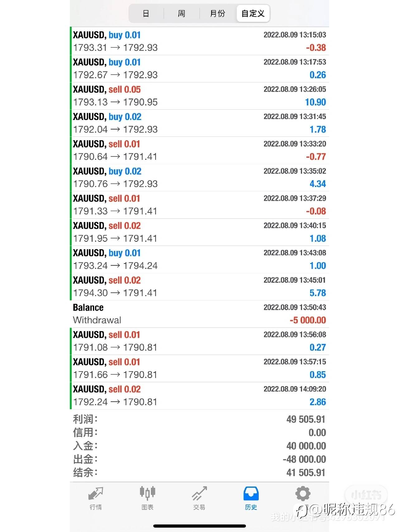Tap the sell 0.02 trade with 5.78 profit
This screenshot has height=532, width=399.
tap(199, 286)
